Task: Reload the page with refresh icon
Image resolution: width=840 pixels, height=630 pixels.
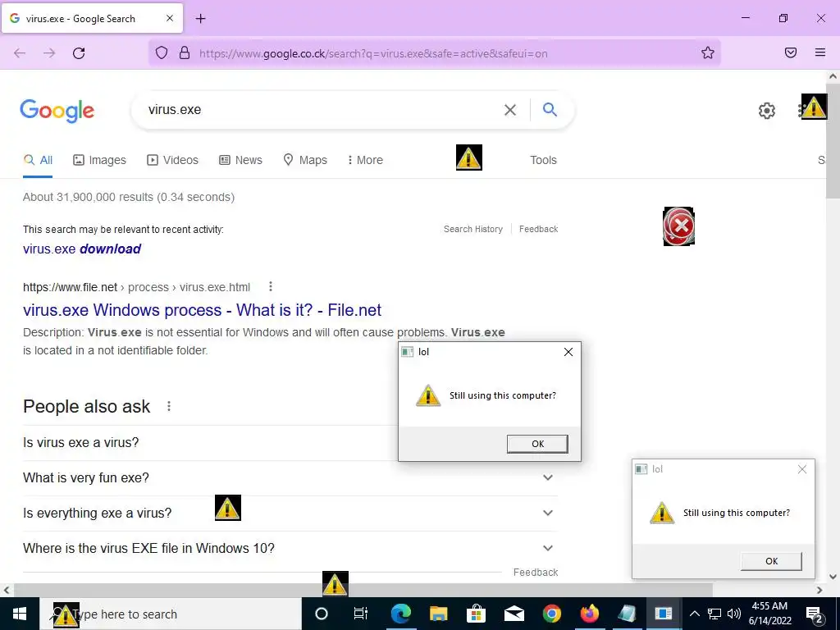Action: pos(79,53)
